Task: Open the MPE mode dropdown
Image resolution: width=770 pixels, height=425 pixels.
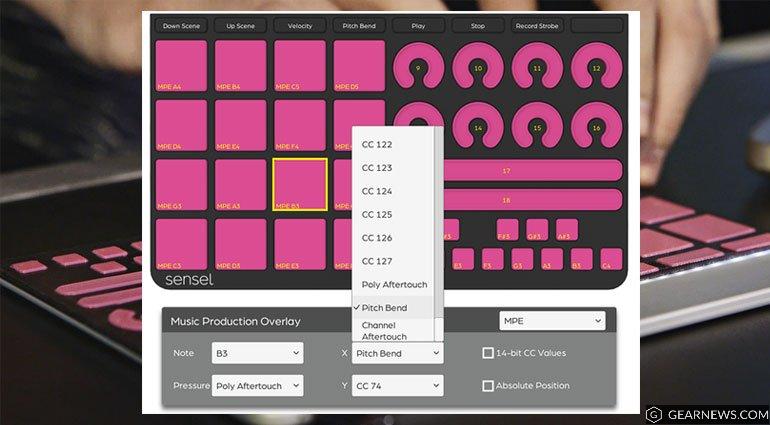Action: pos(552,321)
